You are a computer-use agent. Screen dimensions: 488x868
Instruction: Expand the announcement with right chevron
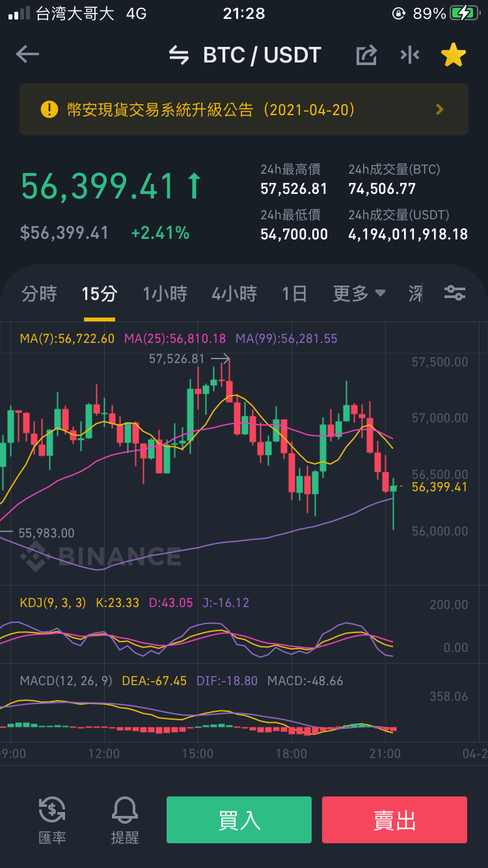pyautogui.click(x=440, y=109)
